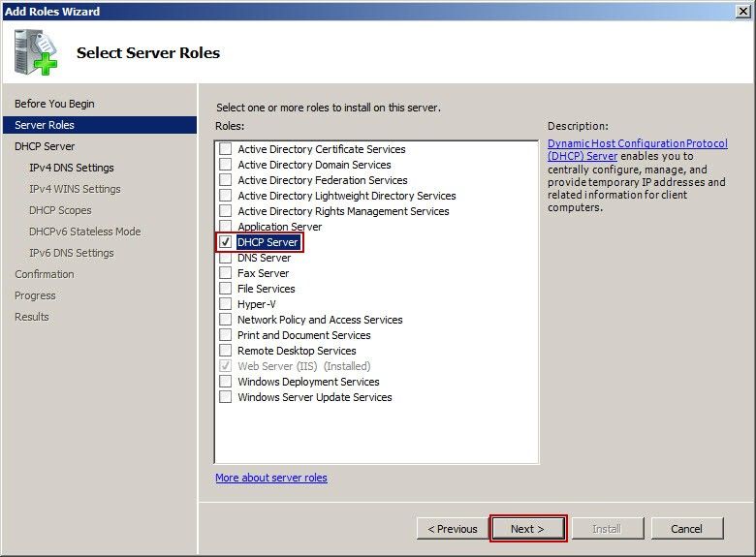756x557 pixels.
Task: Uncheck the DHCP Server role
Action: [225, 242]
